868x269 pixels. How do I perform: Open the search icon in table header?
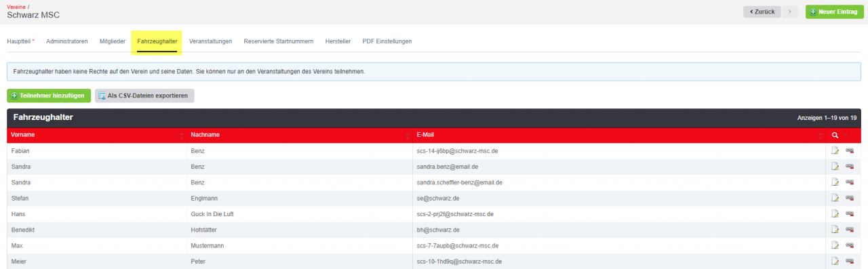pos(835,135)
